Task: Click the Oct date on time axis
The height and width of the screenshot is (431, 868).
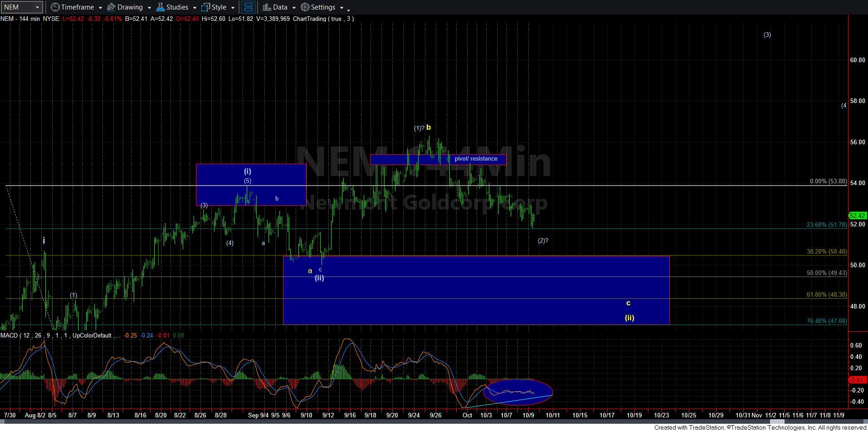Action: click(467, 415)
